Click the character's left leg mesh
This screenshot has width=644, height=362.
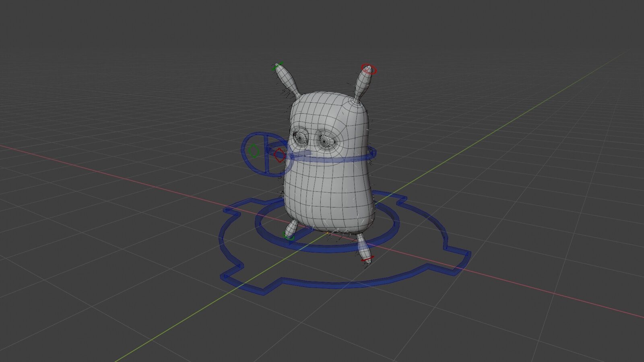click(291, 227)
